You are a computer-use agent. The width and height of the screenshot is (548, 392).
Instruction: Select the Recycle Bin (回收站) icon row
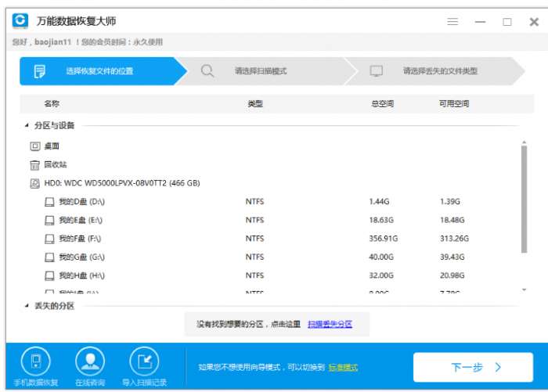point(35,165)
